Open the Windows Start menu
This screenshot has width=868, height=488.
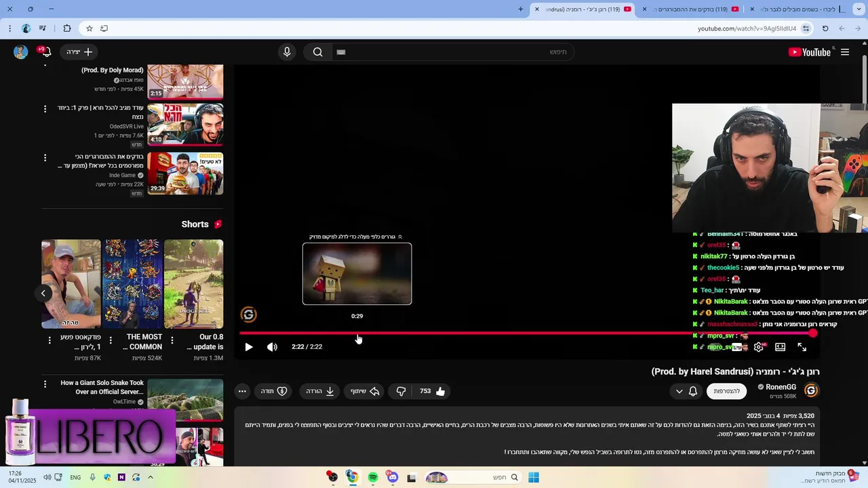click(534, 478)
